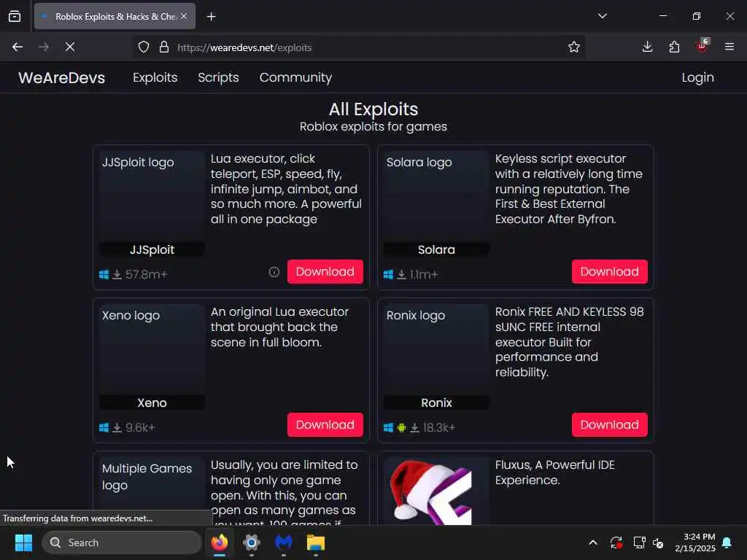
Task: Download Ronix executor
Action: tap(609, 424)
